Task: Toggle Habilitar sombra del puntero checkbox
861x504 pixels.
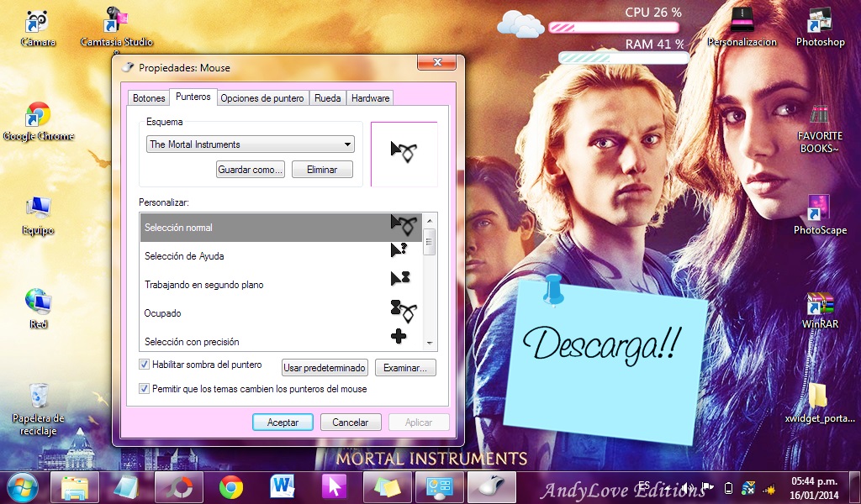Action: click(x=144, y=365)
